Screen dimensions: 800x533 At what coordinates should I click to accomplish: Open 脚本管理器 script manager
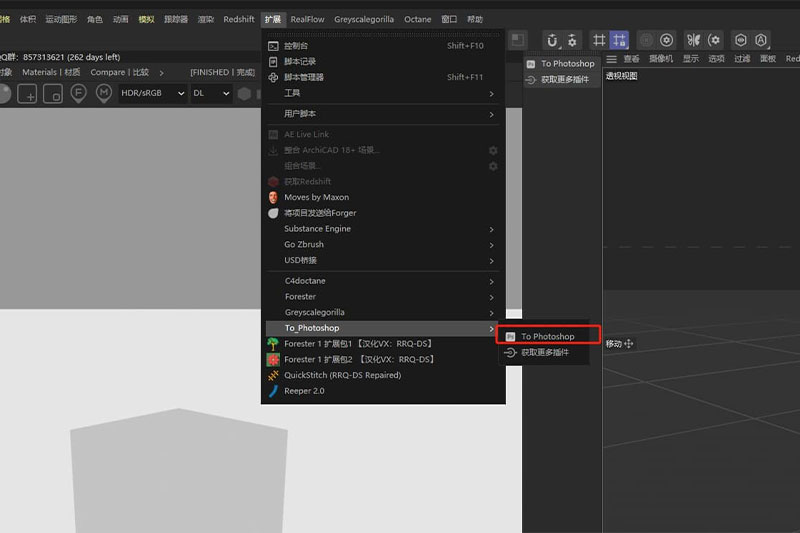click(x=383, y=78)
